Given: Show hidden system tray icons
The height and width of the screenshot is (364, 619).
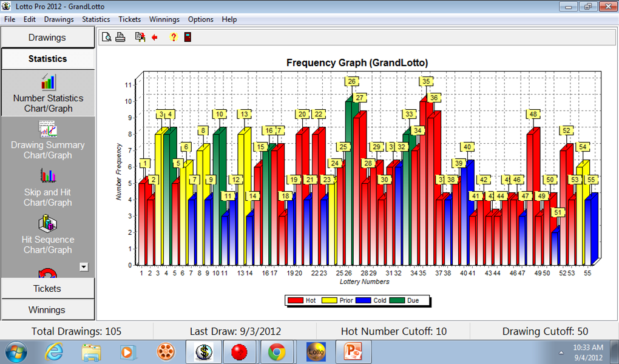Looking at the screenshot, I should point(561,352).
